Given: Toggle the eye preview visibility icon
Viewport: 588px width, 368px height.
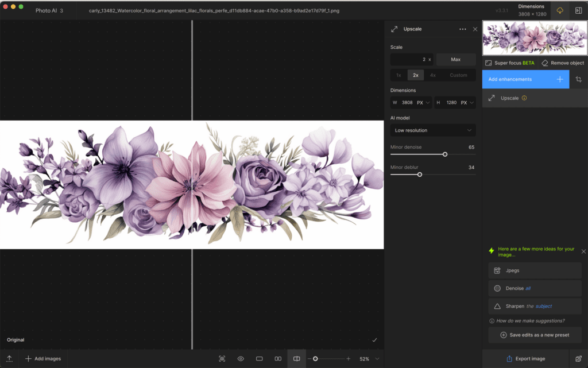Looking at the screenshot, I should tap(241, 359).
